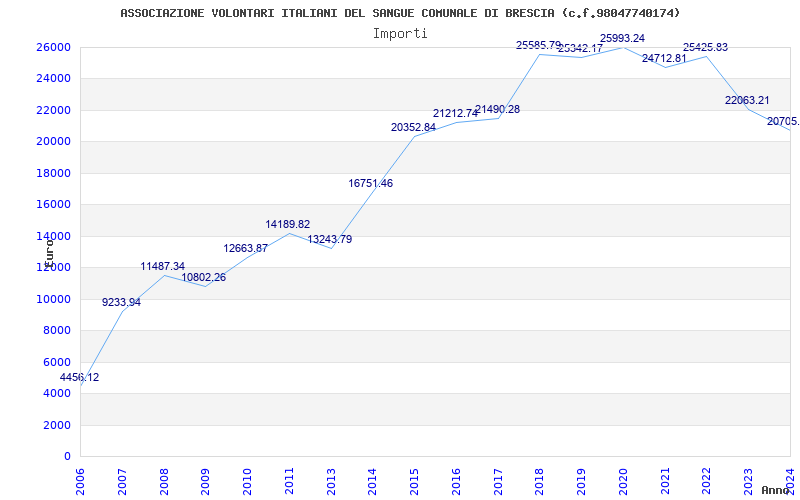
Task: Click the 10000 y-axis value
Action: pos(53,299)
